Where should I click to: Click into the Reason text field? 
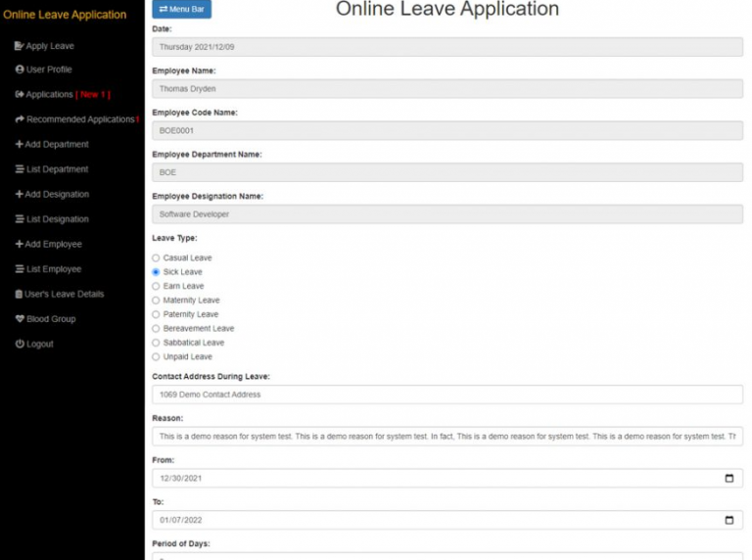446,437
